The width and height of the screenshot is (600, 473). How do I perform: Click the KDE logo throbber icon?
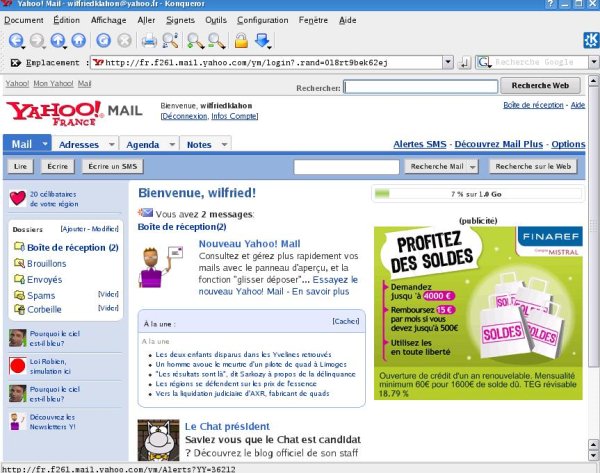pos(591,40)
